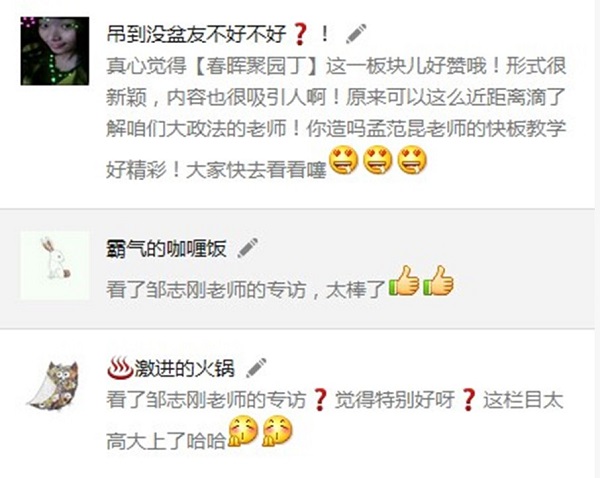This screenshot has height=478, width=600.
Task: Click the first thumbs-up emoji
Action: click(404, 281)
